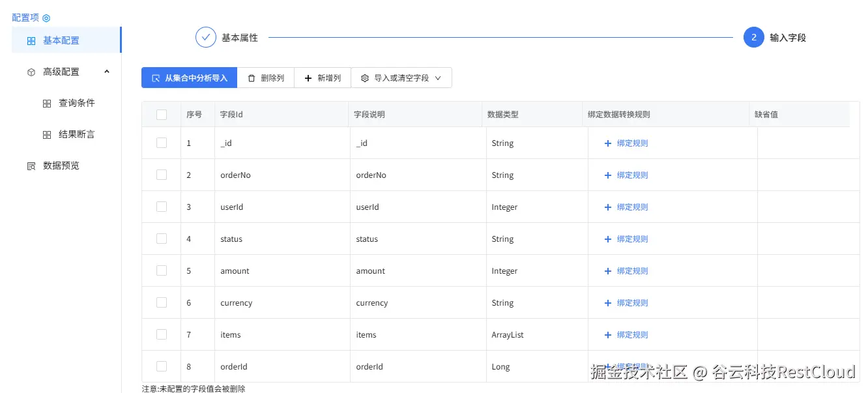Open the Long type cell for orderId
The height and width of the screenshot is (393, 868).
pyautogui.click(x=537, y=367)
